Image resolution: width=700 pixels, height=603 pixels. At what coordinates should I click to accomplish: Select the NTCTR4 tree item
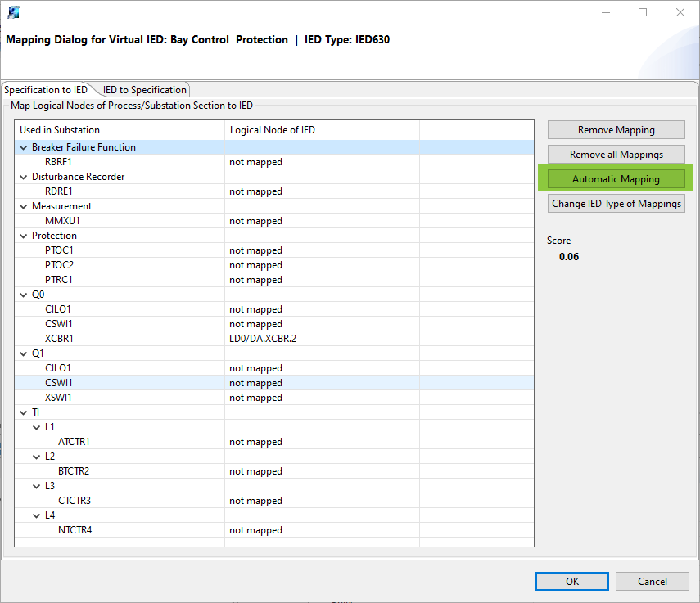click(x=75, y=530)
